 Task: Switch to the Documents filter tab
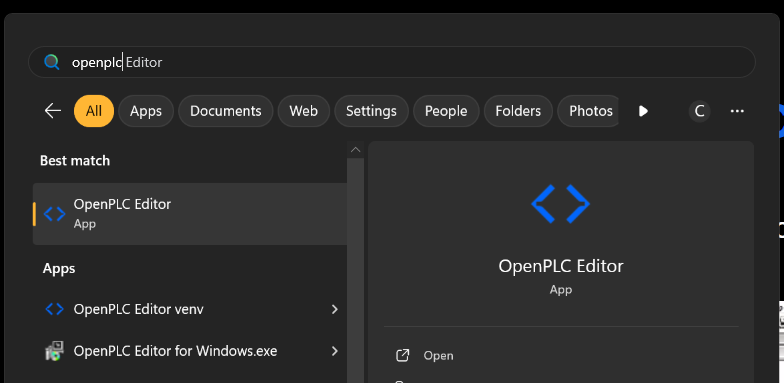point(226,111)
